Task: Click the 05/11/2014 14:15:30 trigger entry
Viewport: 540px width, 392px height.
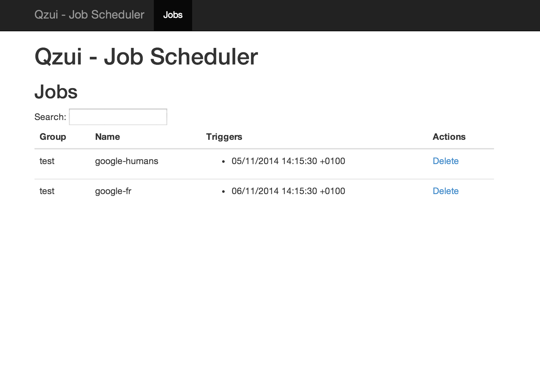Action: click(288, 161)
